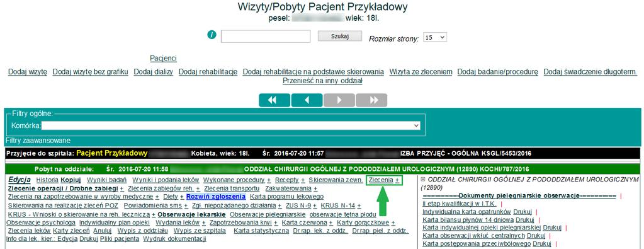The image size is (644, 249).
Task: Open Indywidualny plan opieki
Action: tap(115, 223)
